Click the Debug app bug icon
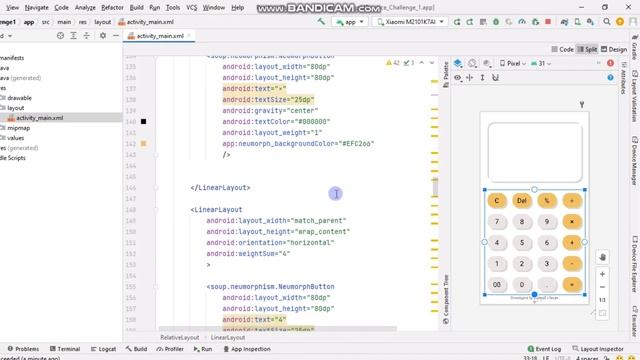The height and width of the screenshot is (360, 640). [496, 22]
